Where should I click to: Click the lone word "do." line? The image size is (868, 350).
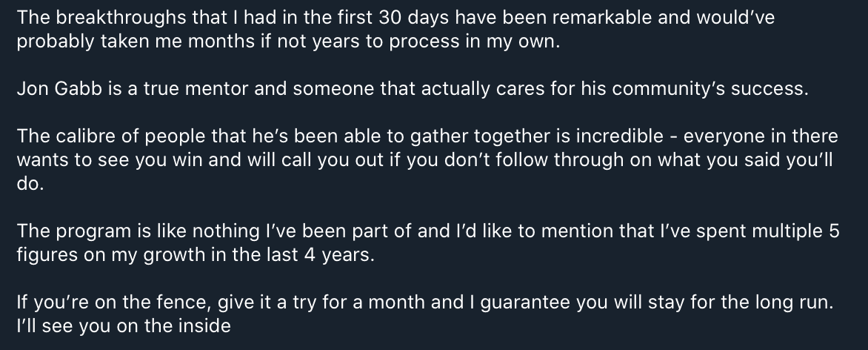click(30, 185)
